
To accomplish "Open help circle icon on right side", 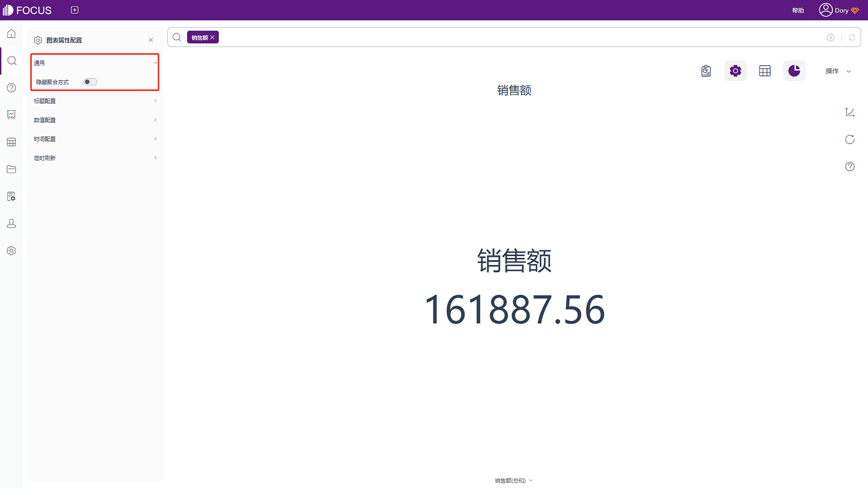I will click(x=850, y=167).
